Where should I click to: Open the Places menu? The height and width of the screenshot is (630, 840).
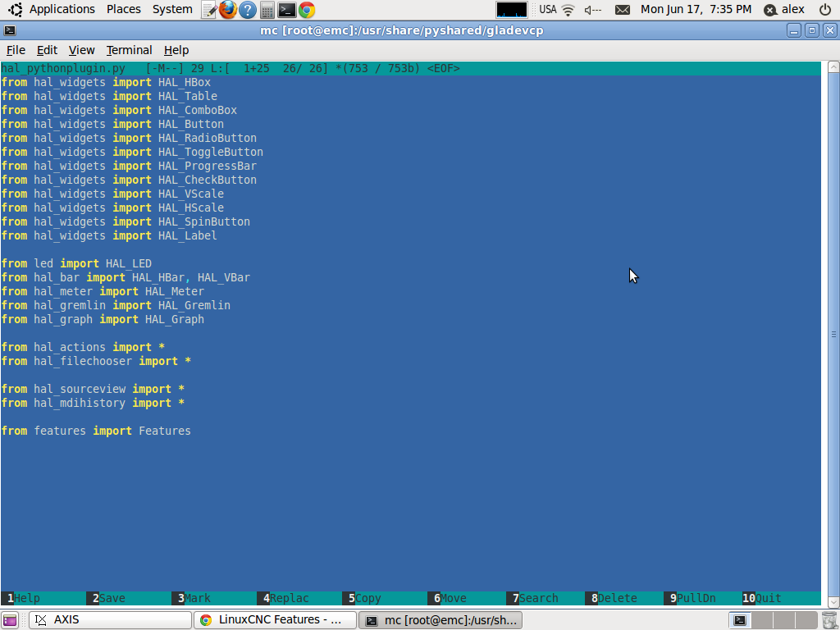coord(124,9)
